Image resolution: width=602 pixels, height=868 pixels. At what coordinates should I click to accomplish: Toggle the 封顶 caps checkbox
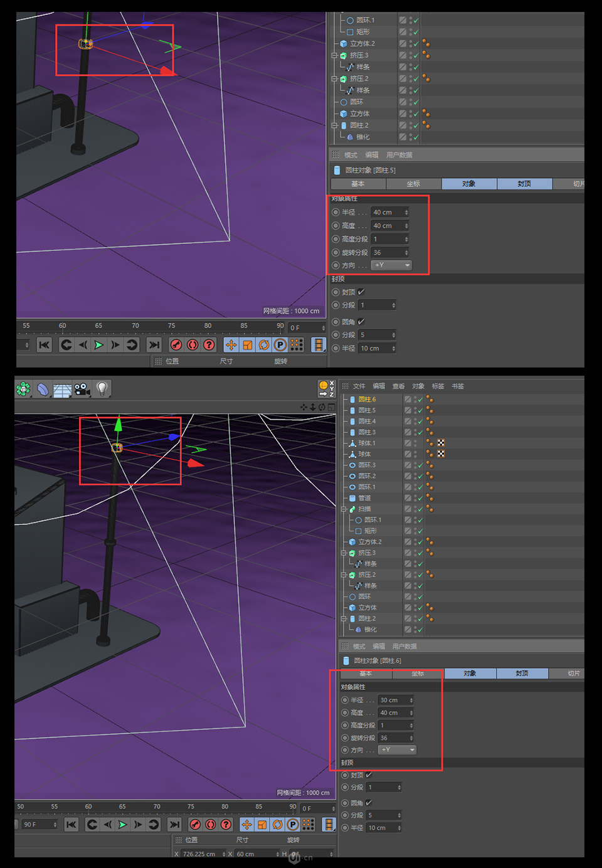(368, 775)
